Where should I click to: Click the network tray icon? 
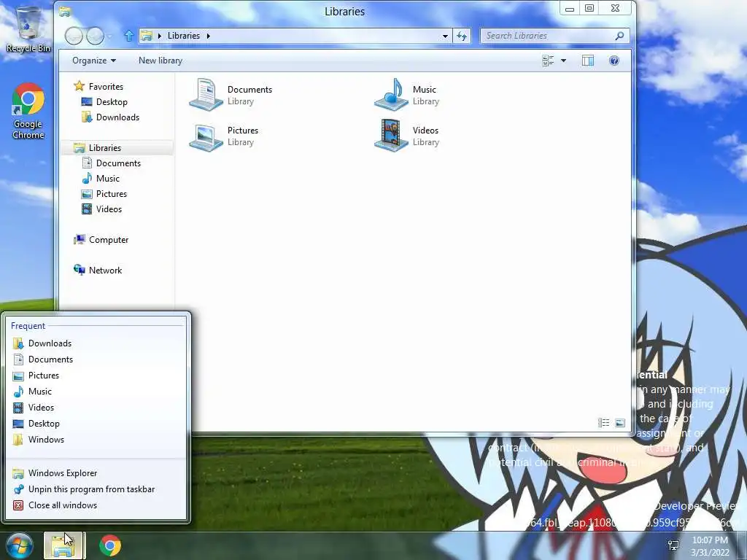click(673, 545)
